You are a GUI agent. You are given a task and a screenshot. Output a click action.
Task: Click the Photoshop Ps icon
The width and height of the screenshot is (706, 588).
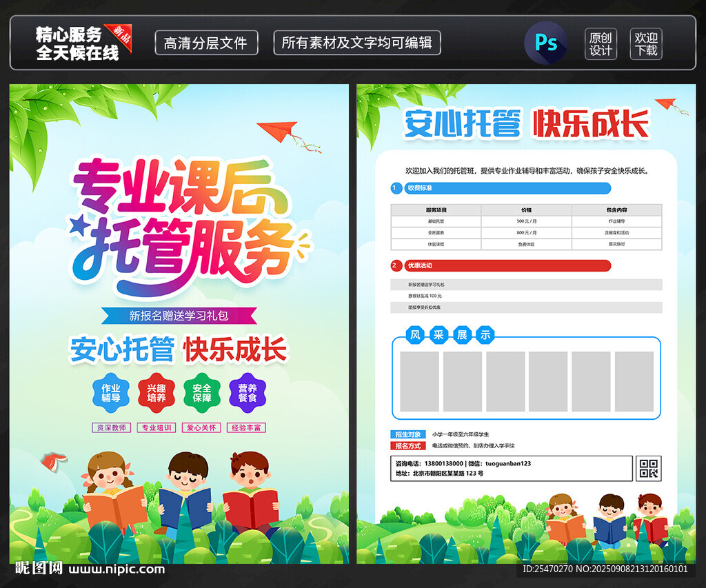point(546,43)
